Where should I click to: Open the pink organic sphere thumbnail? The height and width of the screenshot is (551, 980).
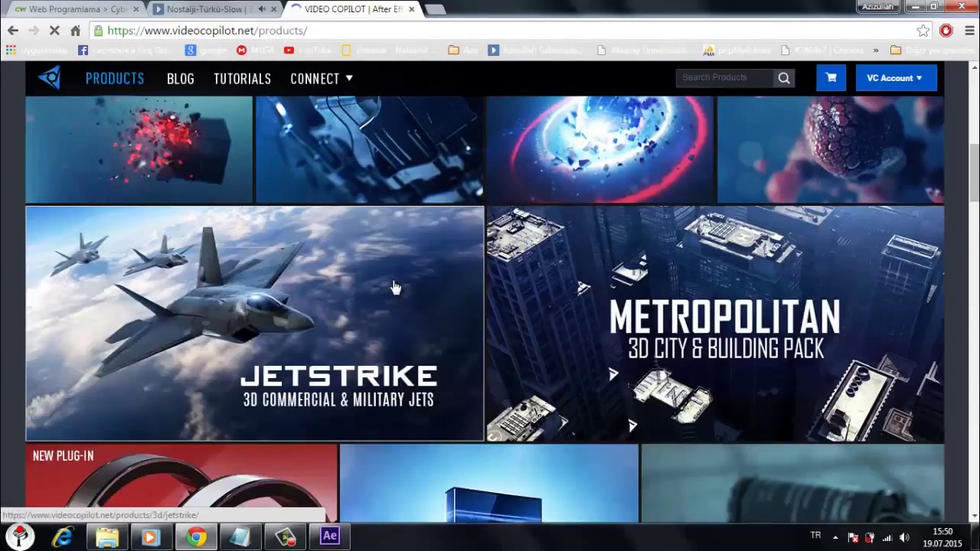831,149
